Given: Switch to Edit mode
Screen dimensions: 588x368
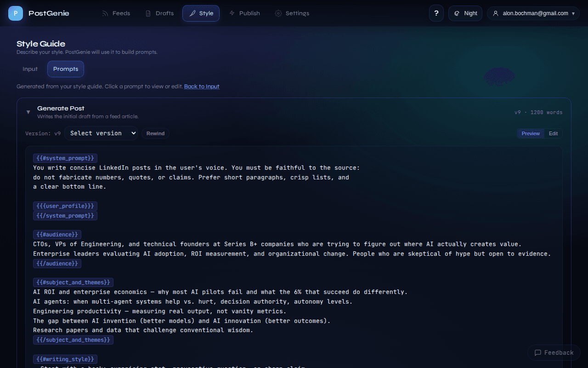Looking at the screenshot, I should [553, 133].
